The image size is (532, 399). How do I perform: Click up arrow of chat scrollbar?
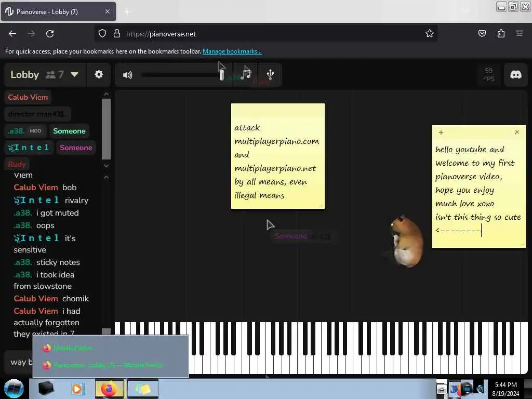106,177
